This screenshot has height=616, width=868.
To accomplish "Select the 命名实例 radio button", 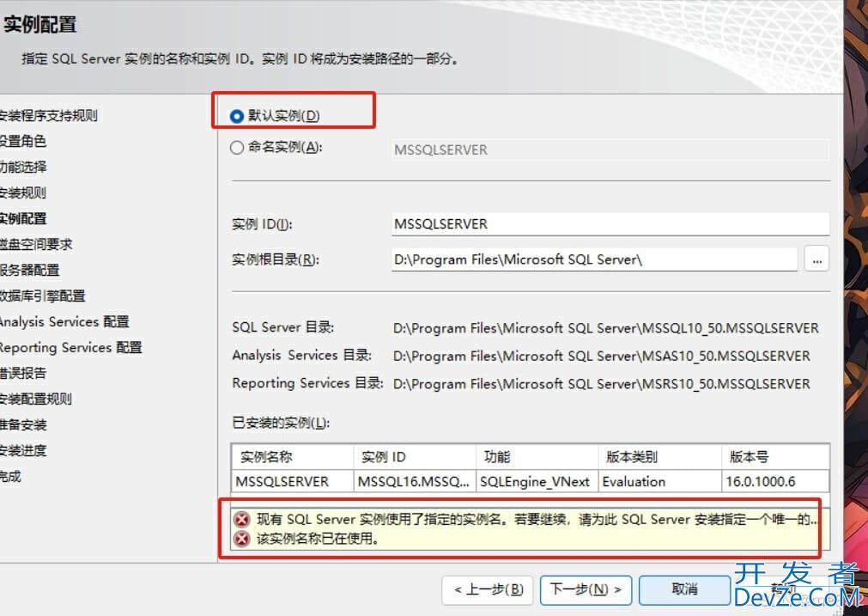I will tap(235, 147).
